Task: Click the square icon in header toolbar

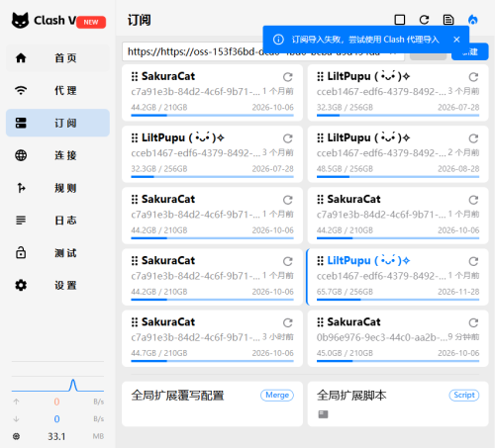Action: [x=400, y=20]
